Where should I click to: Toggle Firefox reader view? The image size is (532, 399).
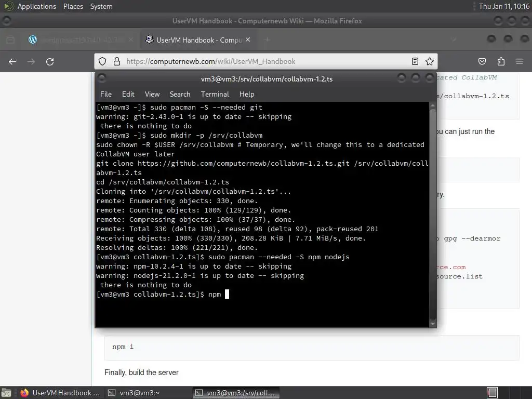click(415, 61)
